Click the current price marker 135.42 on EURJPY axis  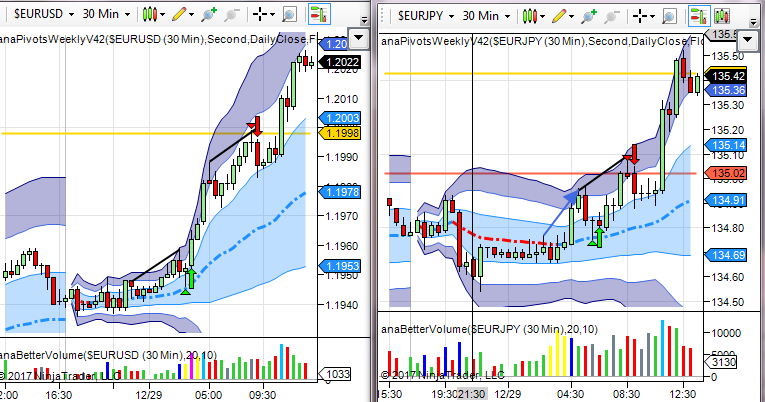[x=725, y=76]
